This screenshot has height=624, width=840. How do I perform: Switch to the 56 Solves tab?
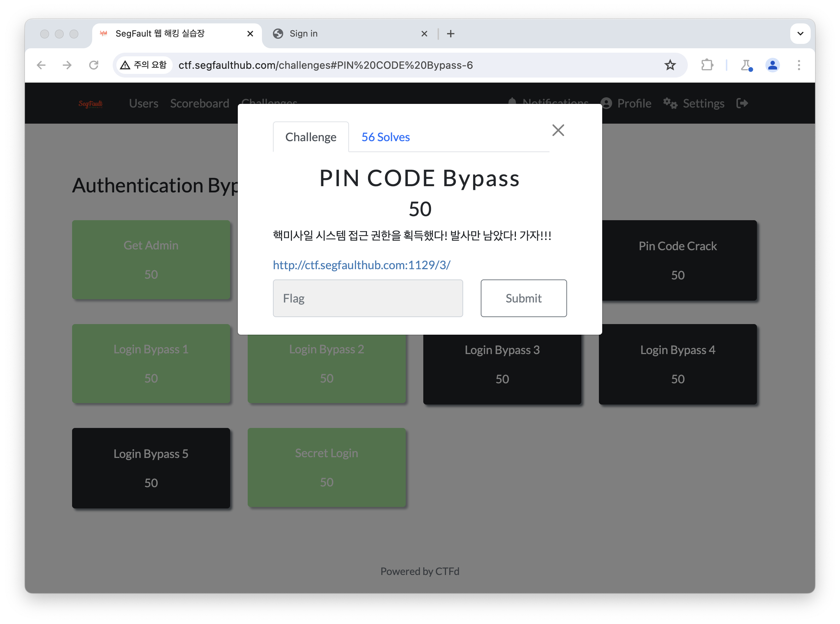click(x=385, y=137)
